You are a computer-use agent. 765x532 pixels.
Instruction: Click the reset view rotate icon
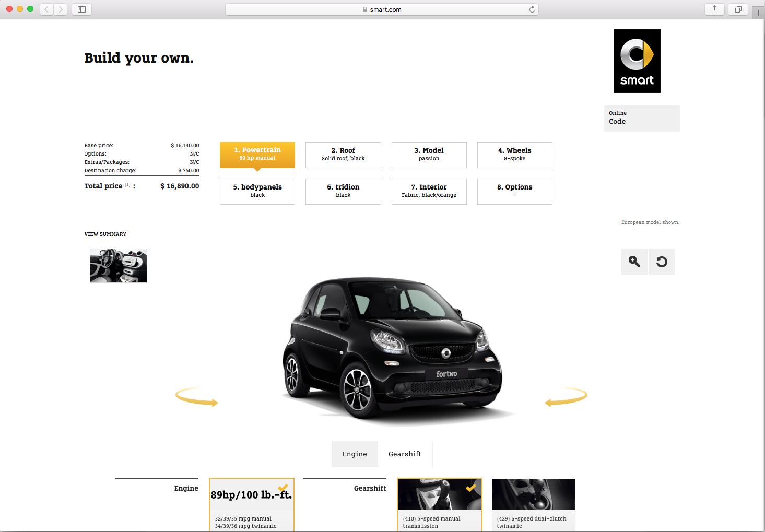pyautogui.click(x=662, y=262)
